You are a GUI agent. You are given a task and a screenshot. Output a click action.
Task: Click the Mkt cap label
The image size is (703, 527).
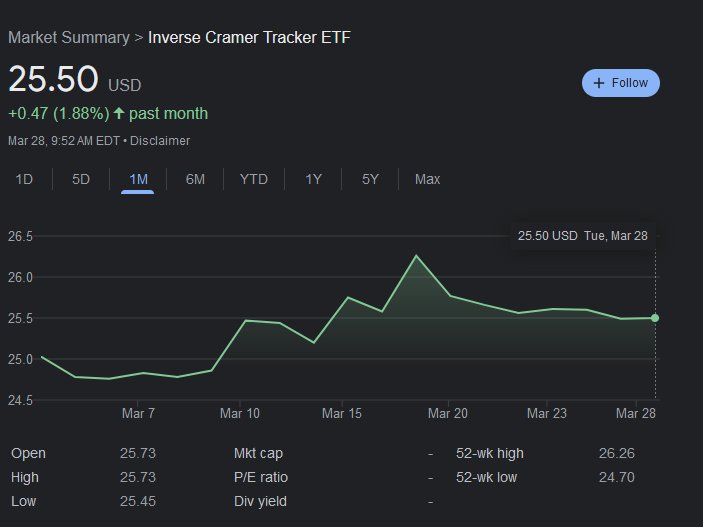click(258, 453)
